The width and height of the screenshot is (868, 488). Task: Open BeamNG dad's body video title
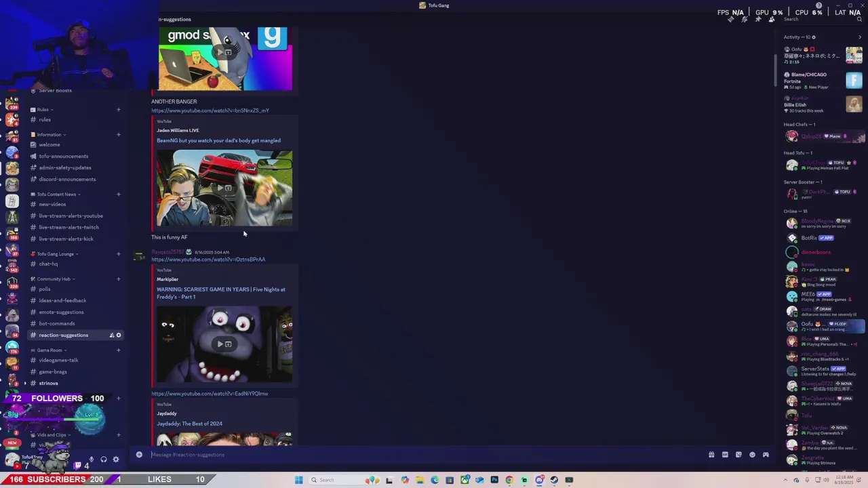[218, 141]
